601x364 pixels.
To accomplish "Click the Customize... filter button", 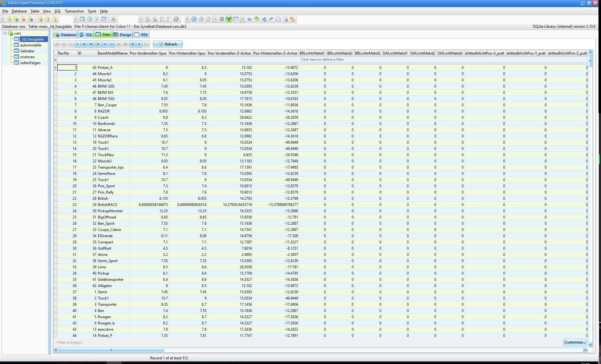I will (x=575, y=342).
